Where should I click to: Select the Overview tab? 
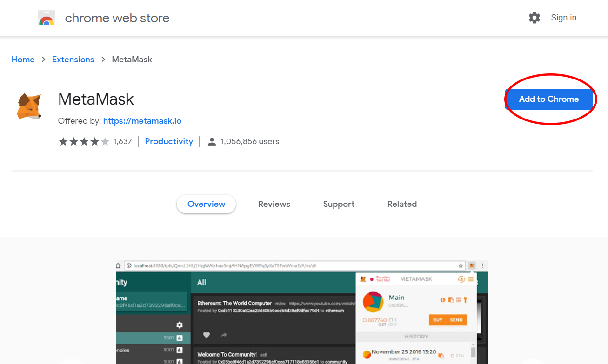(207, 204)
